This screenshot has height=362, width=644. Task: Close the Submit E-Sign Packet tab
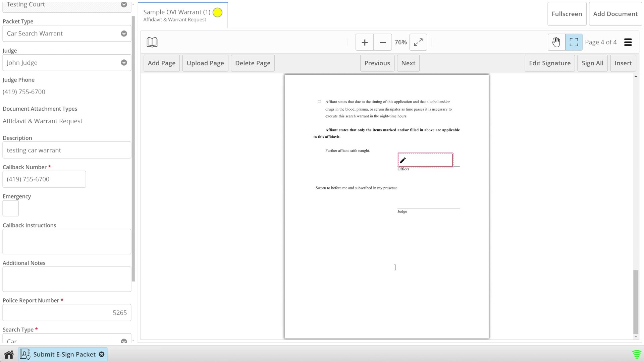pos(102,354)
